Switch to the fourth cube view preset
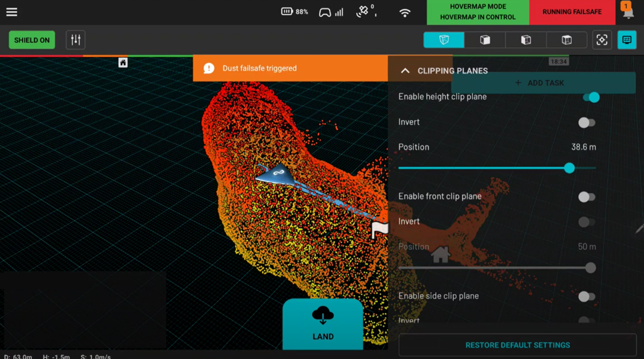The width and height of the screenshot is (644, 359). (566, 40)
